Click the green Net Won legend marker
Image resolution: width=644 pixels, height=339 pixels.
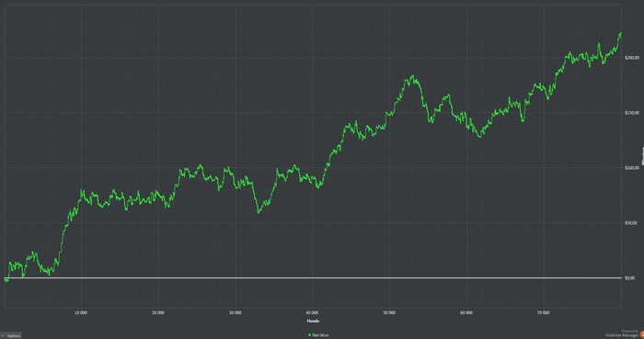309,335
